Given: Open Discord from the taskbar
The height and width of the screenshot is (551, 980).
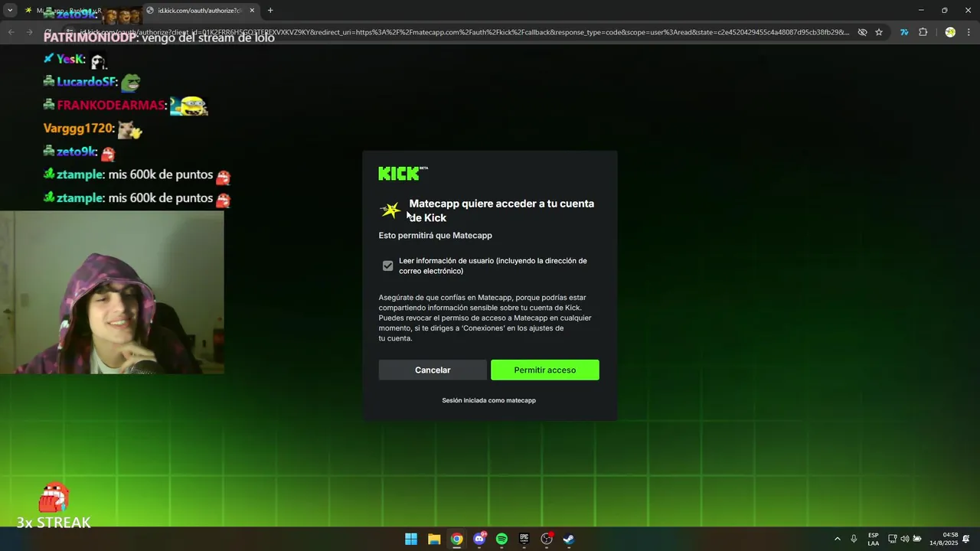Looking at the screenshot, I should 479,539.
